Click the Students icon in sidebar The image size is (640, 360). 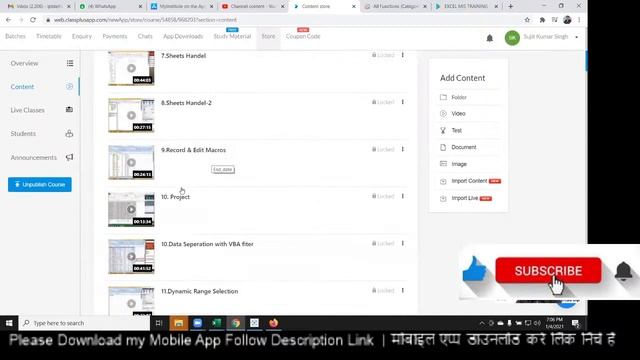69,133
